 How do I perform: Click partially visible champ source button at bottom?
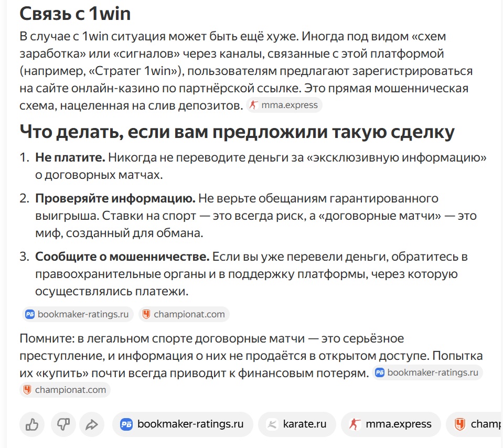point(475,424)
